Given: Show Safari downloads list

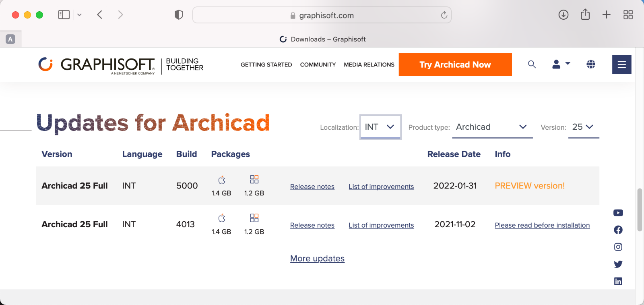Looking at the screenshot, I should coord(563,15).
